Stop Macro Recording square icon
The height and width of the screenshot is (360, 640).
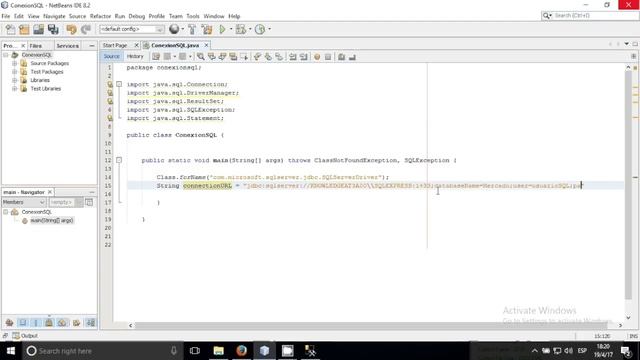pos(328,57)
